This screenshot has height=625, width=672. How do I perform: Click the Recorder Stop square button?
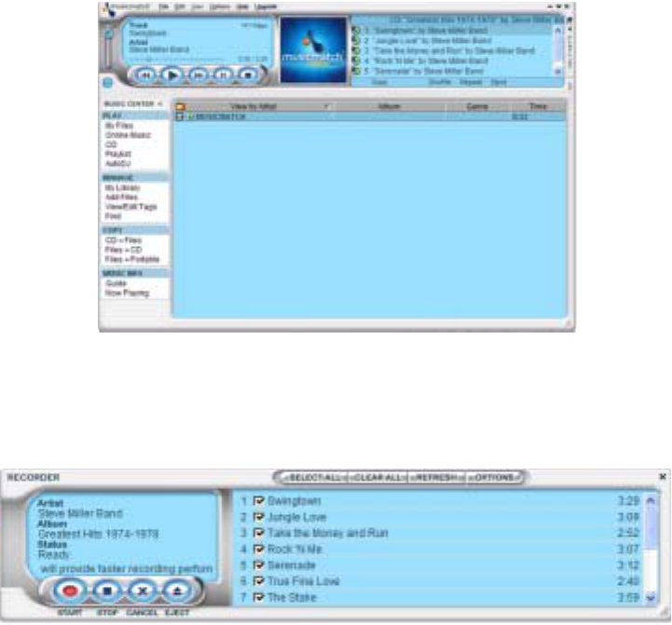106,591
